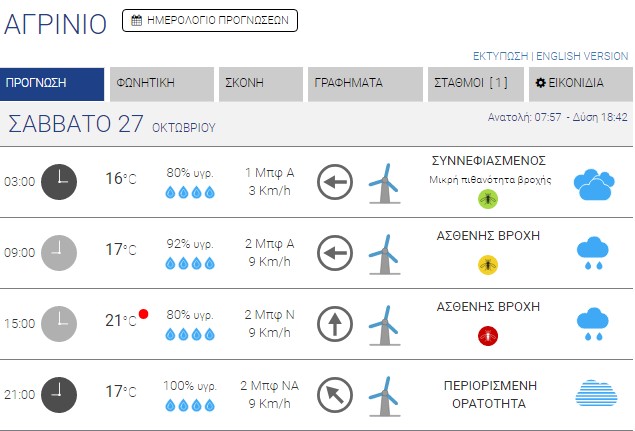Open the ΗΜΕΡΟΛΟΓΙΟ ΠΡΟΓΝΩΣΕΩΝ calendar button

[210, 19]
